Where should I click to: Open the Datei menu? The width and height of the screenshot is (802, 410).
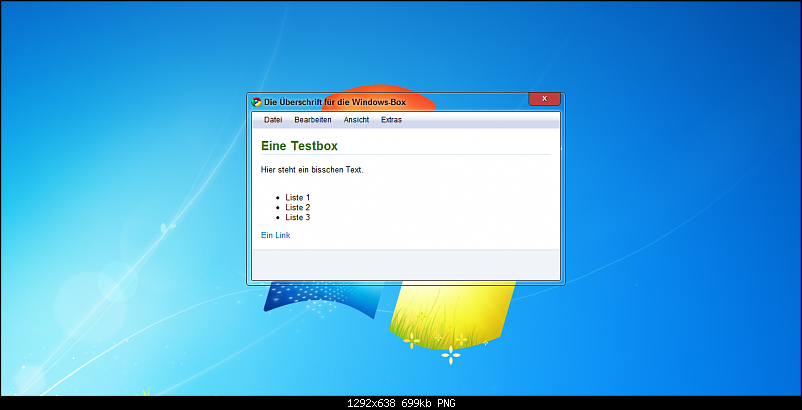click(273, 120)
